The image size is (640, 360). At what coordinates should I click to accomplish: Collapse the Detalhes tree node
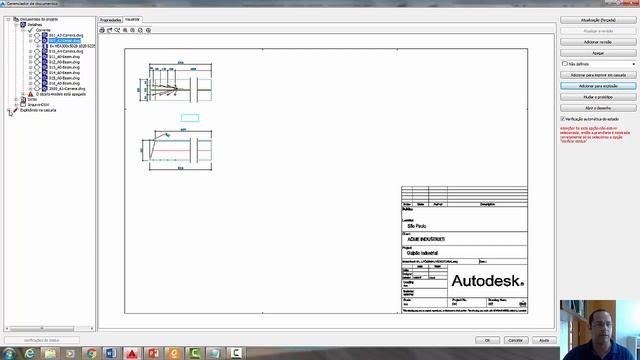tap(16, 24)
